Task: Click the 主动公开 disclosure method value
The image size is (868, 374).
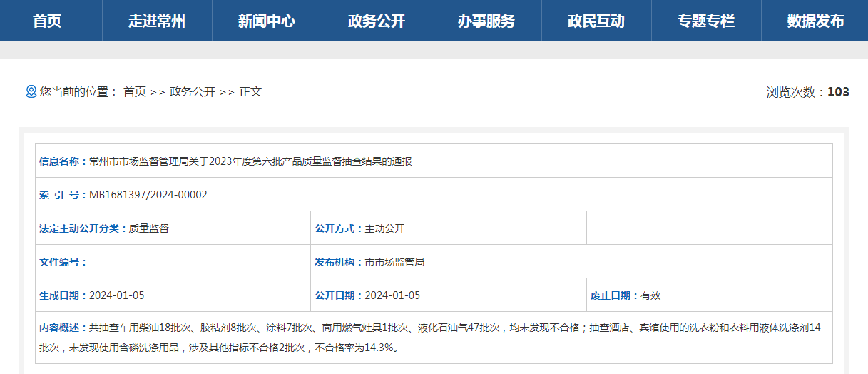Action: pyautogui.click(x=384, y=228)
